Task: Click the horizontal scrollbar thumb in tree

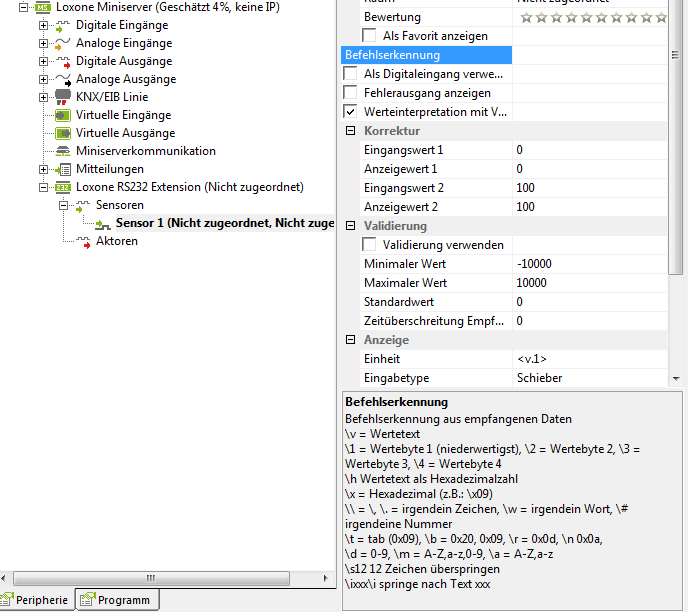Action: 151,578
